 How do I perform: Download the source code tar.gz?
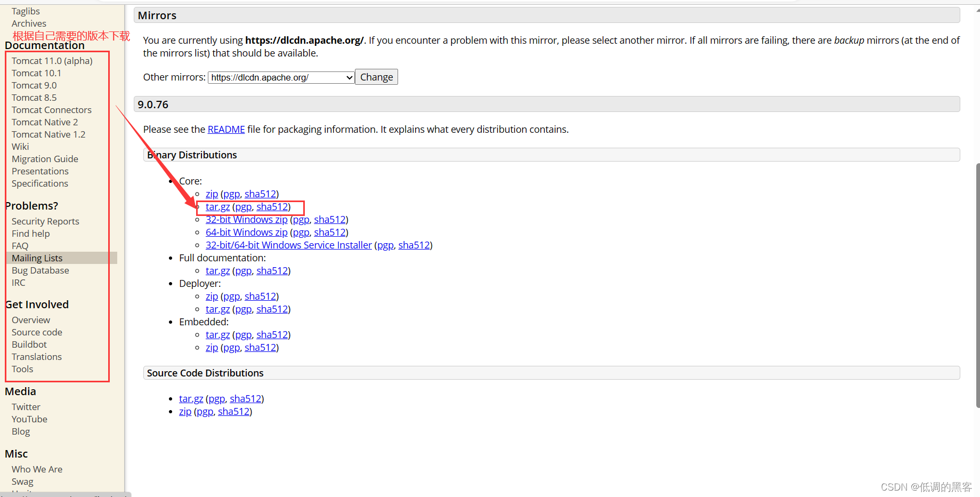(191, 399)
